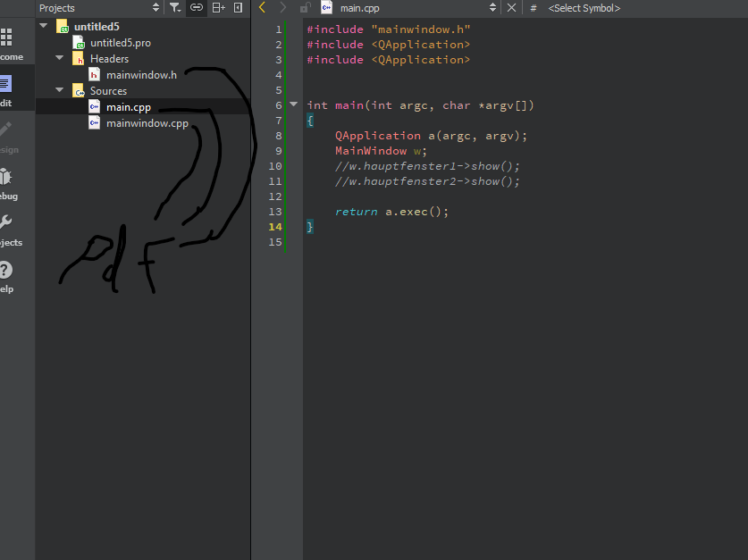Switch to Edit mode in sidebar
Viewport: 748px width, 560px height.
pyautogui.click(x=6, y=86)
